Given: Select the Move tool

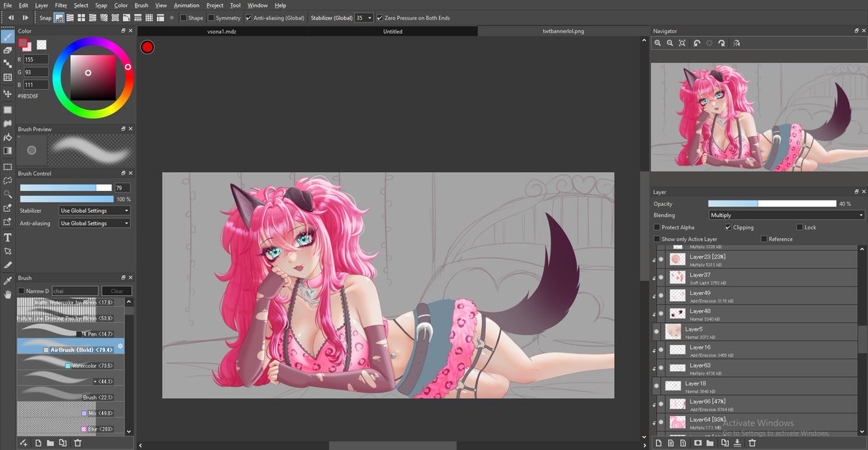Looking at the screenshot, I should coord(7,94).
